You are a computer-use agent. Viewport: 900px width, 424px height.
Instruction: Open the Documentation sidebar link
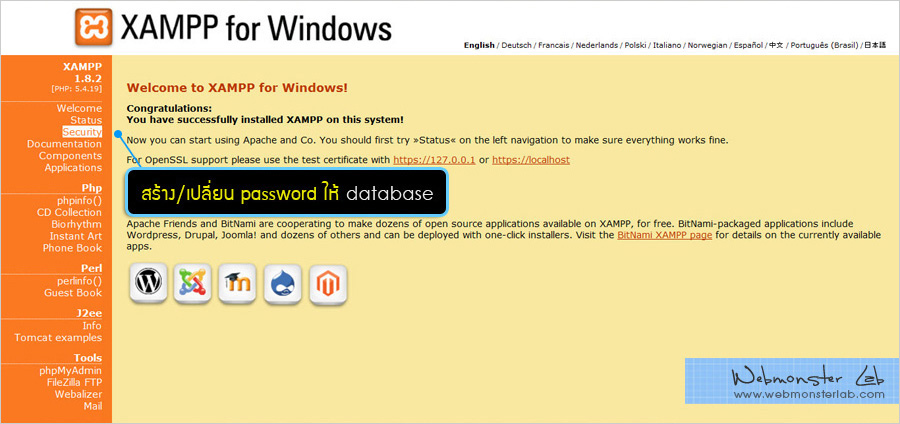pyautogui.click(x=64, y=144)
